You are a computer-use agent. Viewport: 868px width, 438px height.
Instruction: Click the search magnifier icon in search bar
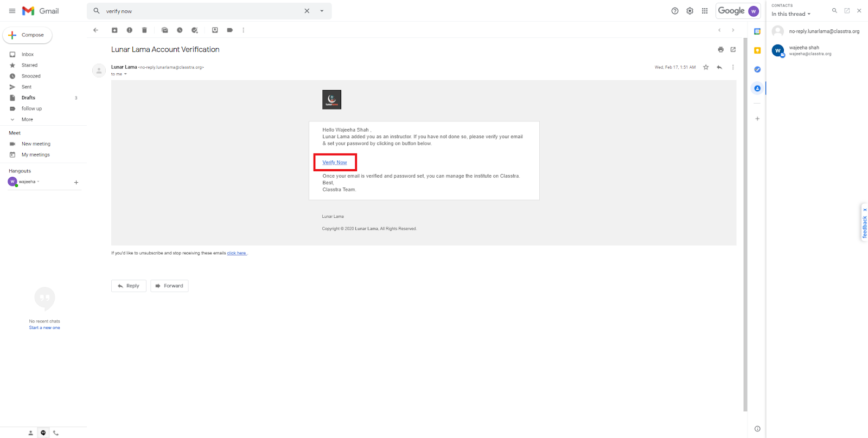pos(97,11)
